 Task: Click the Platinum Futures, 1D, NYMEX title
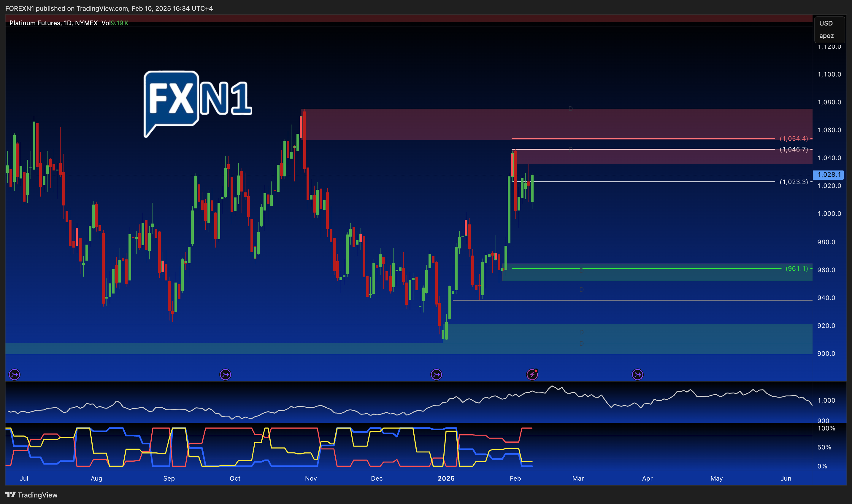[53, 23]
